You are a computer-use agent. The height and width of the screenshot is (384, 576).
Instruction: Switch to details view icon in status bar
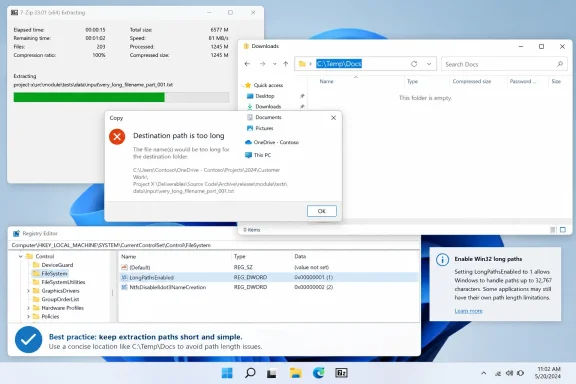click(552, 230)
